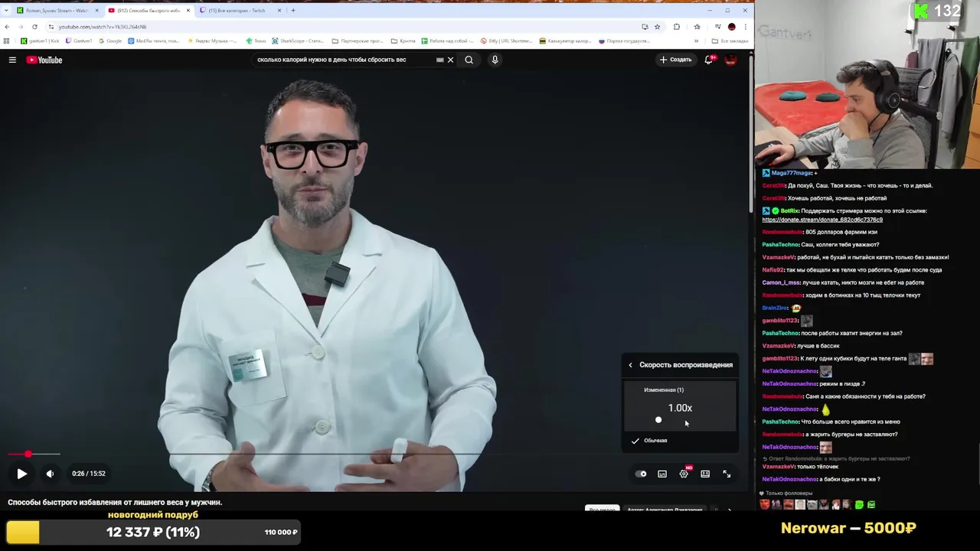The width and height of the screenshot is (980, 551).
Task: Open YouTube guide hamburger menu
Action: pyautogui.click(x=12, y=60)
